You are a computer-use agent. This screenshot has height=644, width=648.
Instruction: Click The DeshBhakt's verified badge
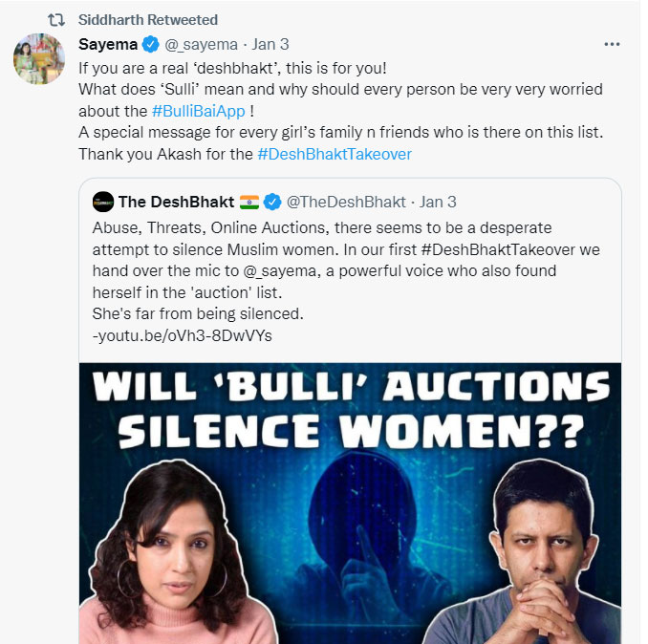272,202
